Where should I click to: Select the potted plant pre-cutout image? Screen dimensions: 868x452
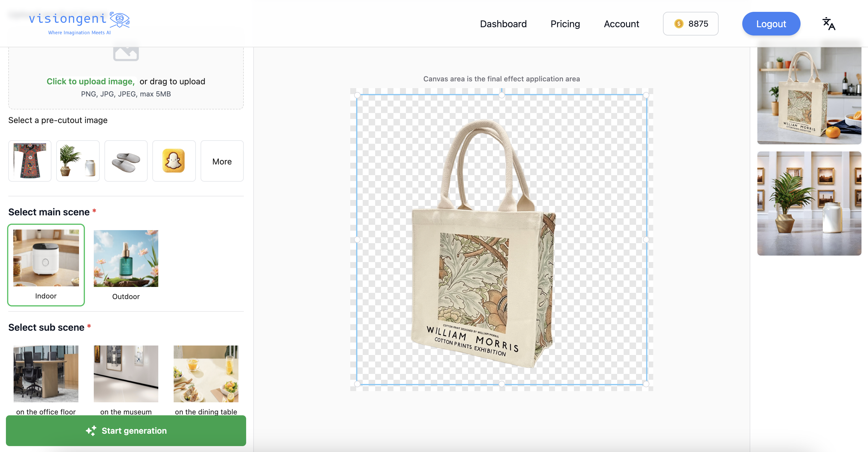tap(78, 161)
